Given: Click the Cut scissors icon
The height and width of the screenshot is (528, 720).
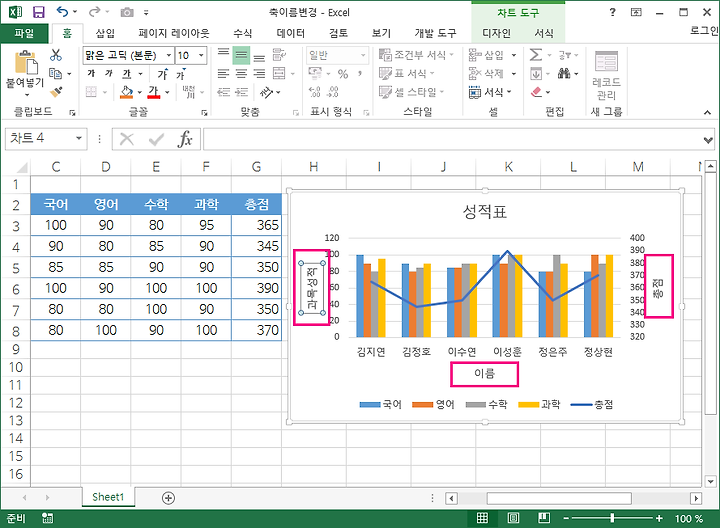Looking at the screenshot, I should point(56,55).
